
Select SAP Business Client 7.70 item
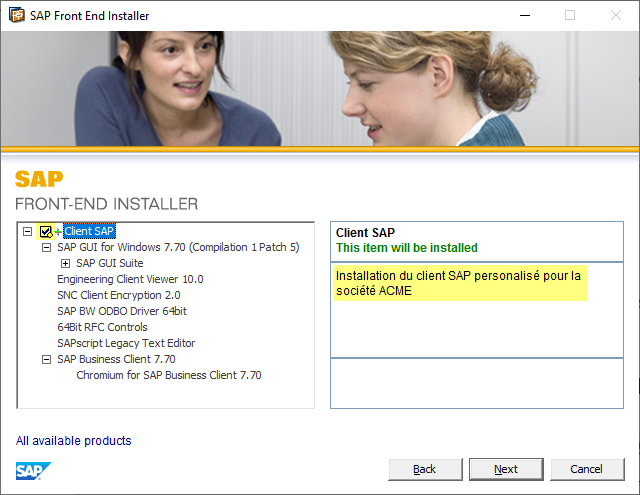pyautogui.click(x=116, y=359)
